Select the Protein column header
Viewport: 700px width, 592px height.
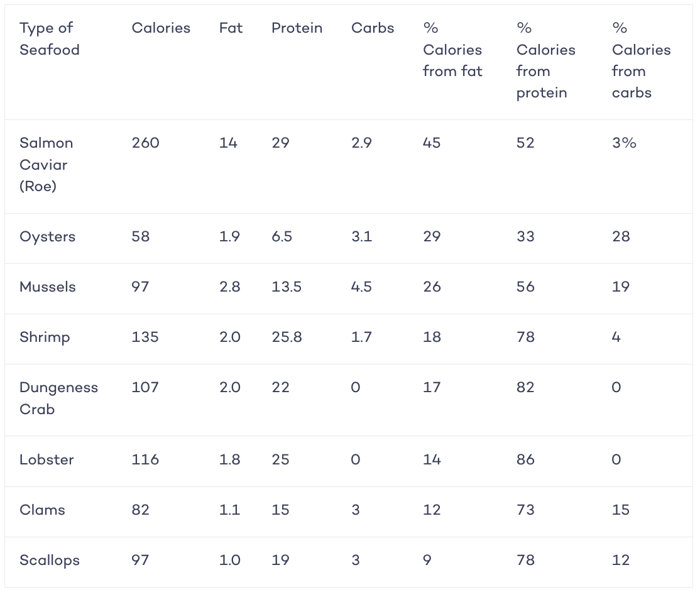coord(297,28)
